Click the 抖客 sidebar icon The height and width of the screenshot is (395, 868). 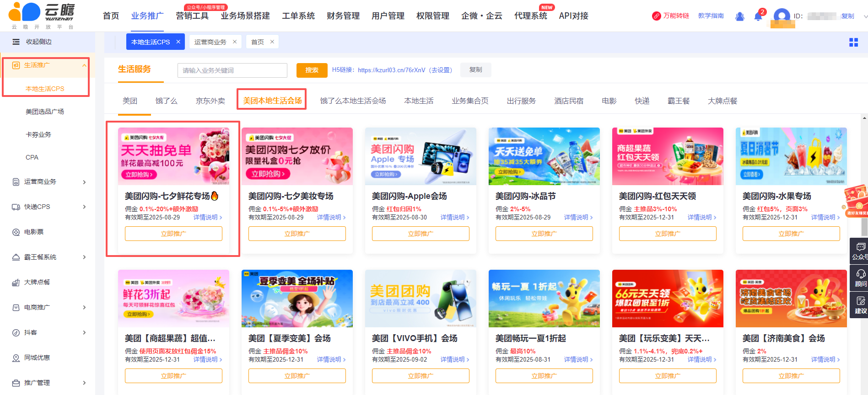16,333
